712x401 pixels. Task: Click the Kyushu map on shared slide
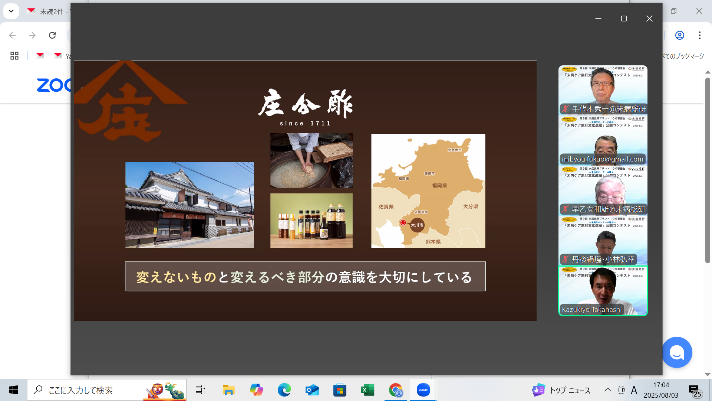(428, 191)
